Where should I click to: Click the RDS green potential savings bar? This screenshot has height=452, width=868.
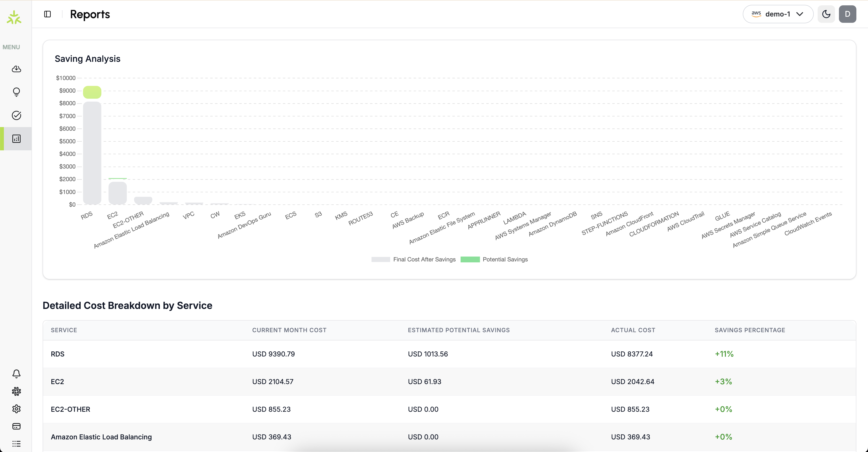(x=92, y=92)
